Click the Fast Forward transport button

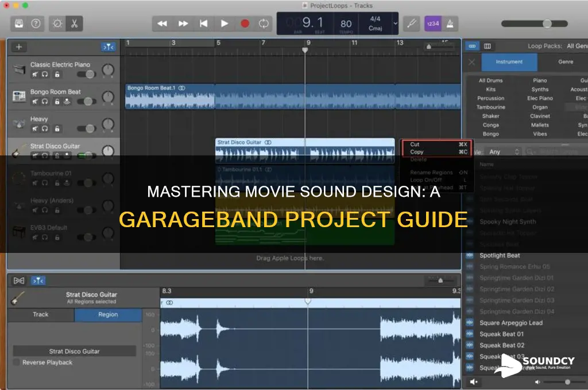click(x=183, y=24)
